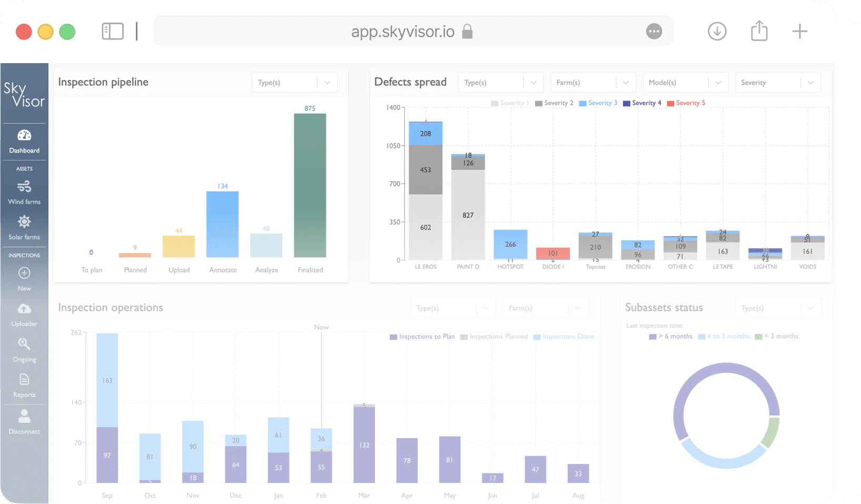861x504 pixels.
Task: Click the Finalized bar showing 875
Action: 310,185
